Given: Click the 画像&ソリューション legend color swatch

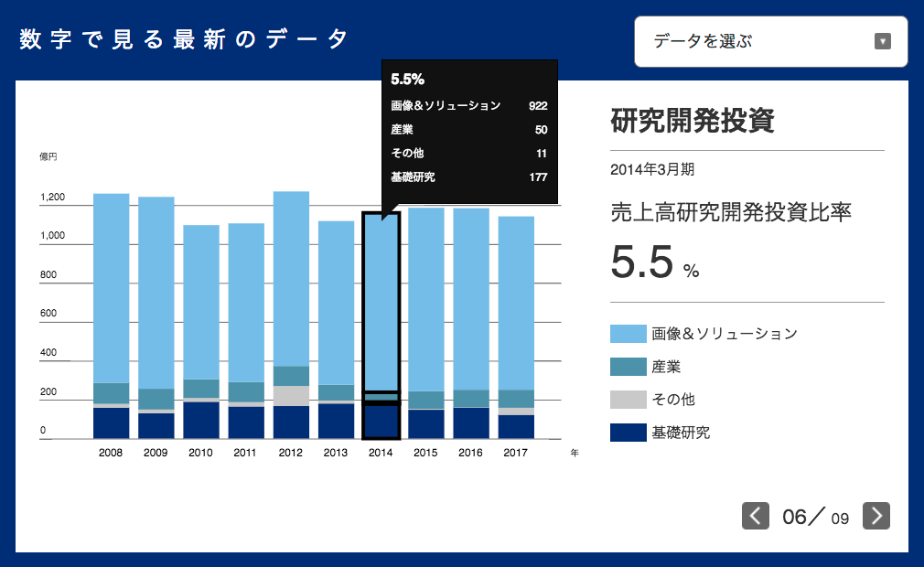Looking at the screenshot, I should pos(628,334).
